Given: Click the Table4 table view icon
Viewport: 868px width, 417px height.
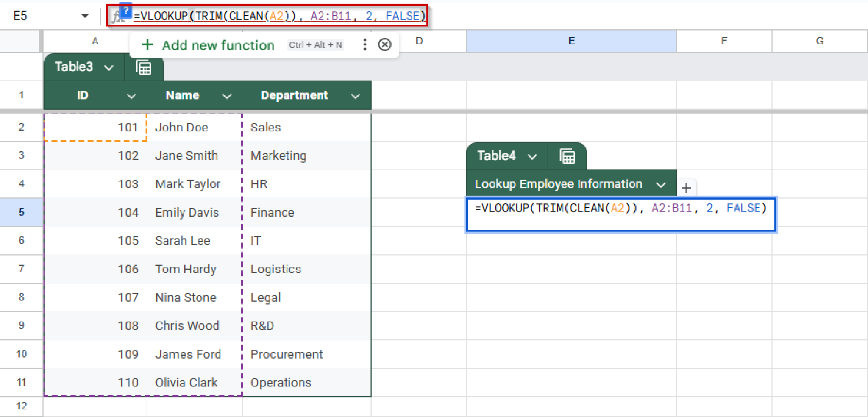Looking at the screenshot, I should click(567, 156).
